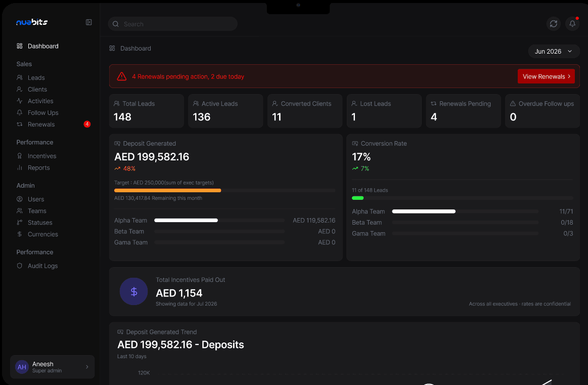The height and width of the screenshot is (385, 588).
Task: Focus the Search input field
Action: [x=173, y=24]
